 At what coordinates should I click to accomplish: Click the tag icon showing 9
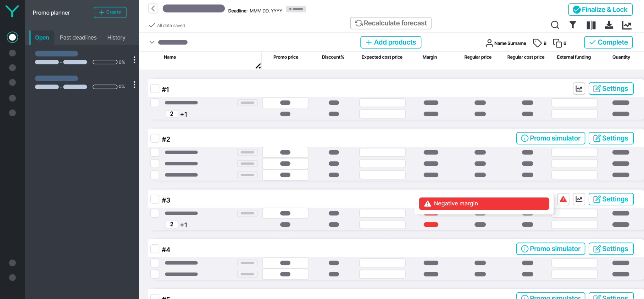[x=537, y=43]
